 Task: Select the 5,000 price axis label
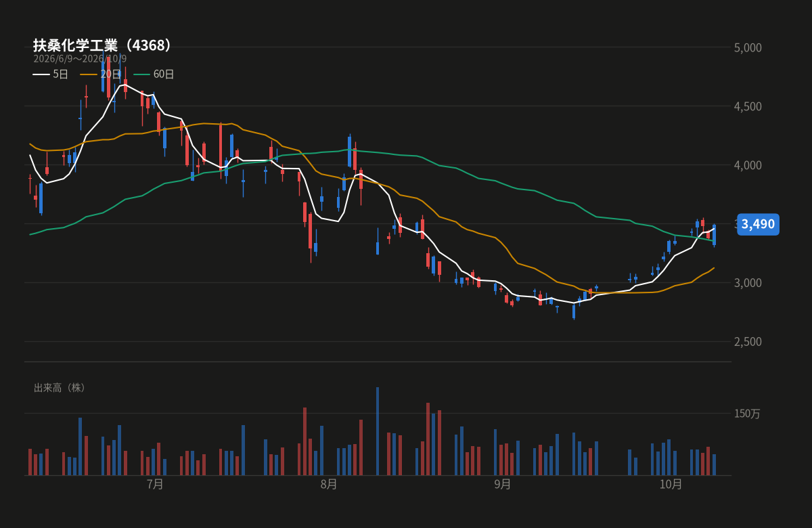click(748, 47)
